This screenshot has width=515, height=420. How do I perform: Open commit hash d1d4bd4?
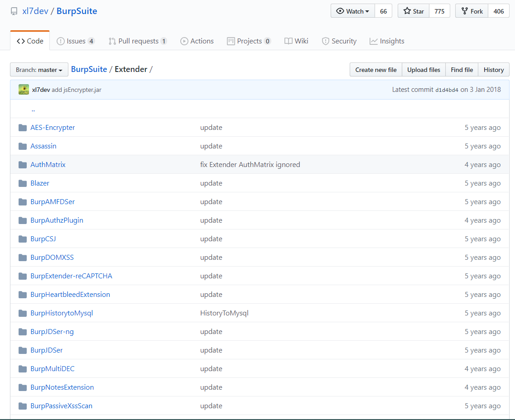[x=447, y=90]
